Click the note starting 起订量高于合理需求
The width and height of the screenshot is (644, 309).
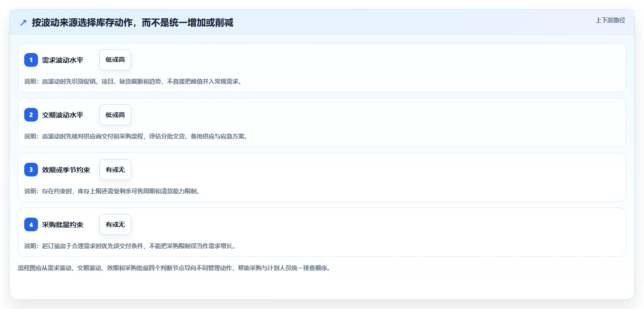(130, 246)
